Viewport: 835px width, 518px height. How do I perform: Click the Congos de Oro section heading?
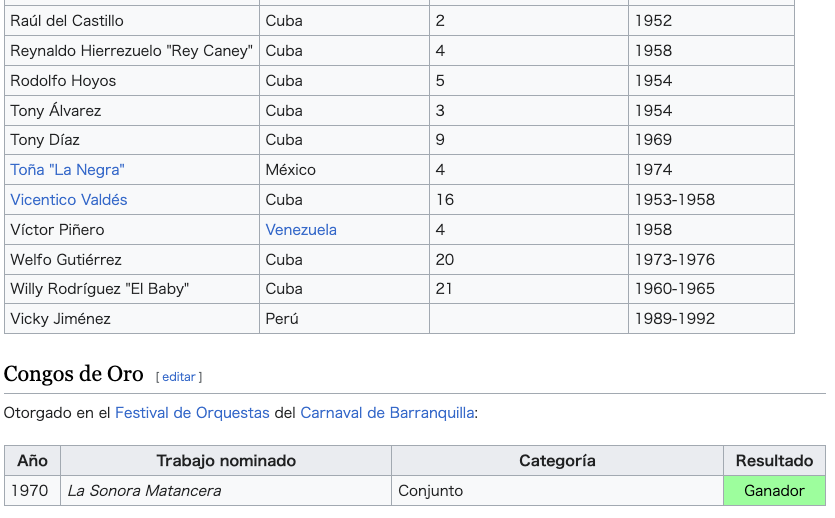(73, 374)
